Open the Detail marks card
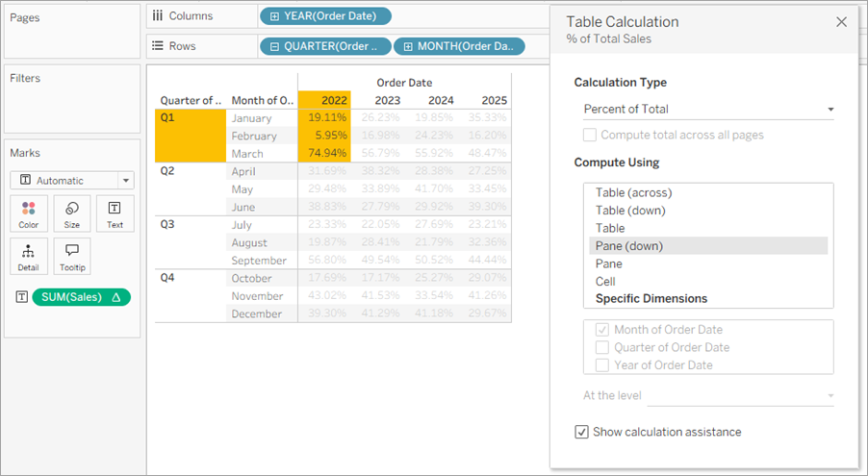Image resolution: width=868 pixels, height=476 pixels. (28, 256)
